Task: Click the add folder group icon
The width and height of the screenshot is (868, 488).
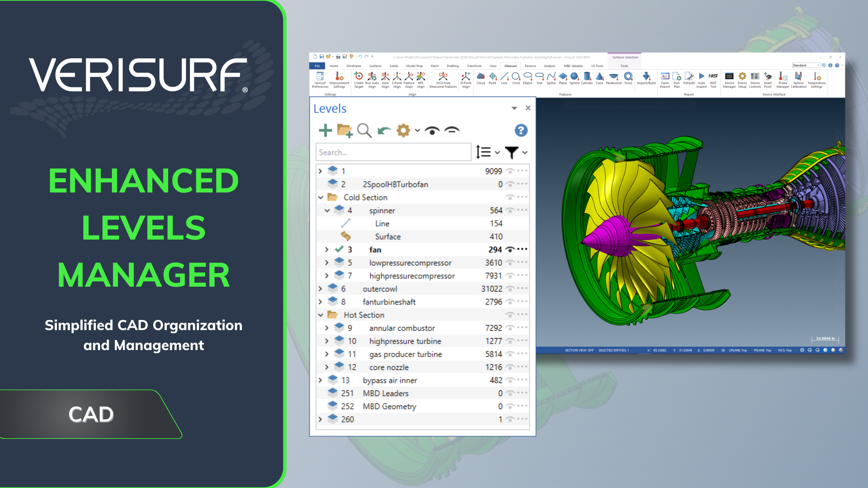Action: click(x=345, y=130)
